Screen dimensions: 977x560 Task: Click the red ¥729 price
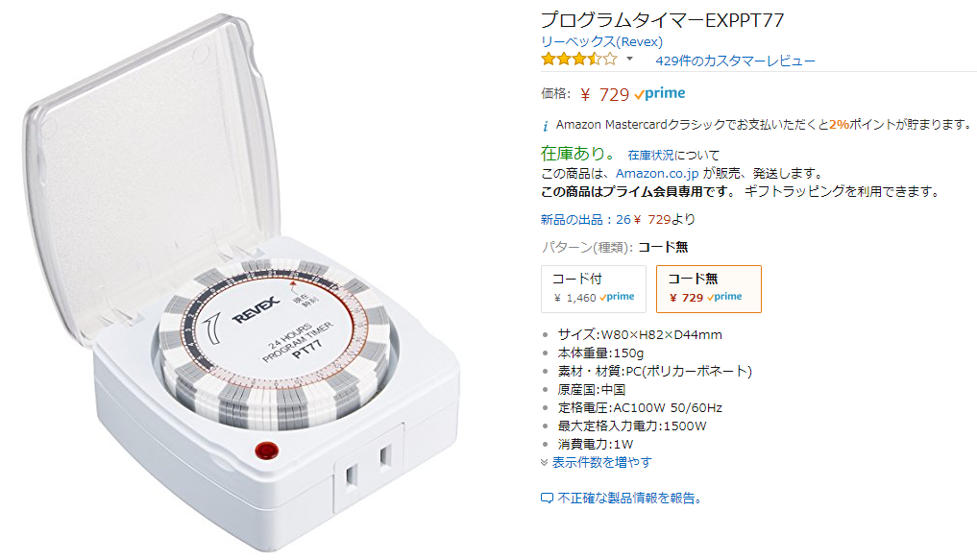pyautogui.click(x=604, y=95)
